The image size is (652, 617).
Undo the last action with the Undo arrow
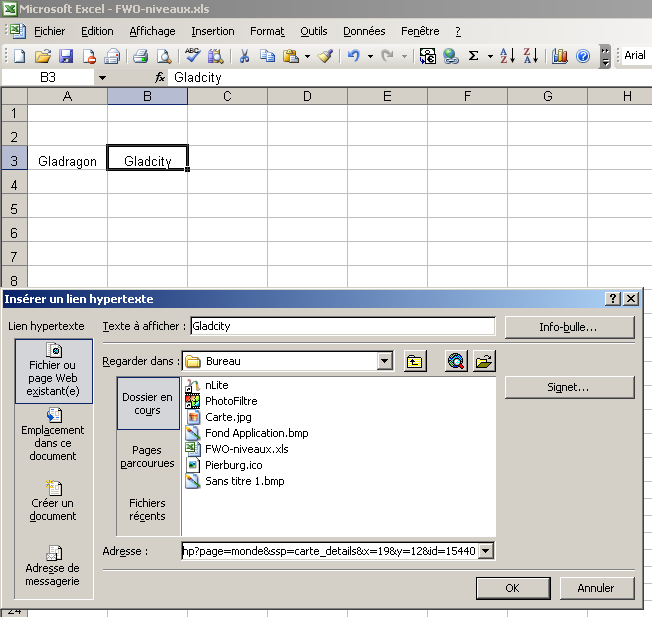pyautogui.click(x=353, y=56)
